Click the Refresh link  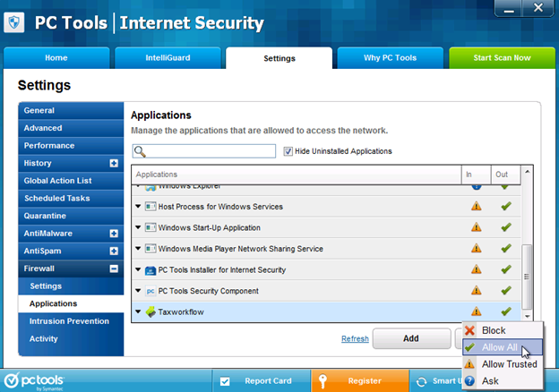(355, 338)
